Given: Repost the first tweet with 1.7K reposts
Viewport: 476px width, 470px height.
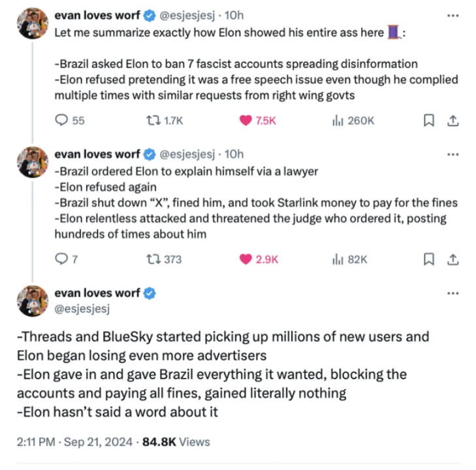Looking at the screenshot, I should point(158,120).
